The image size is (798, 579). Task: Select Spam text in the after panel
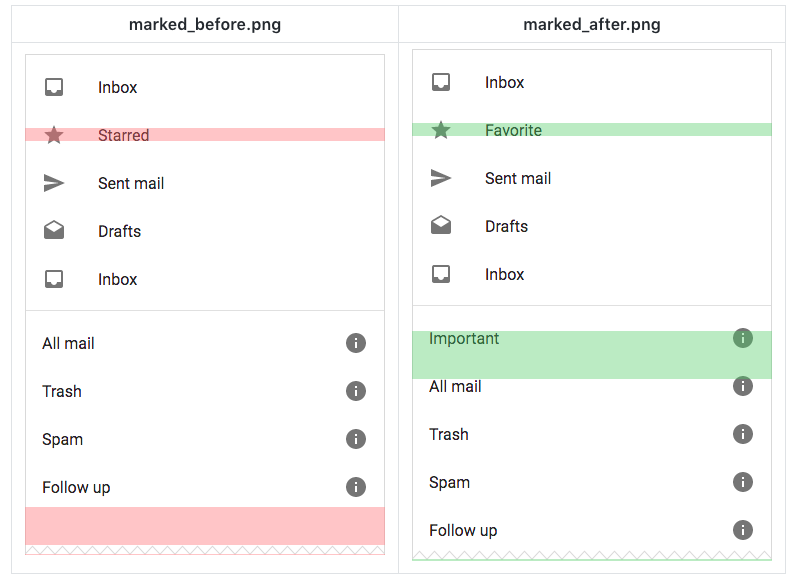point(449,482)
